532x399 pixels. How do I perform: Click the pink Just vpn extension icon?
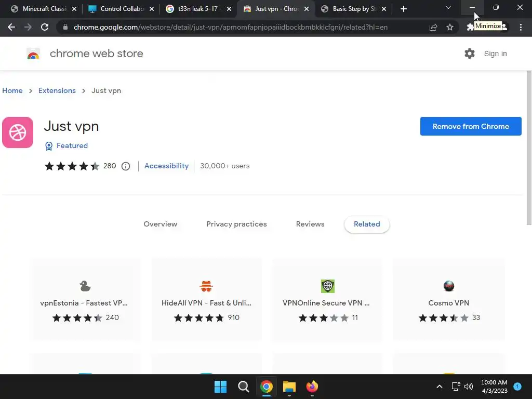18,132
